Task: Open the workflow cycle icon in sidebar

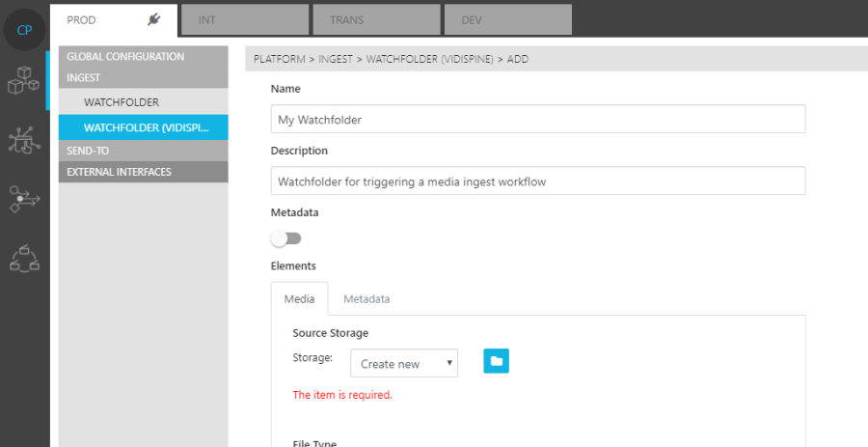Action: point(23,257)
